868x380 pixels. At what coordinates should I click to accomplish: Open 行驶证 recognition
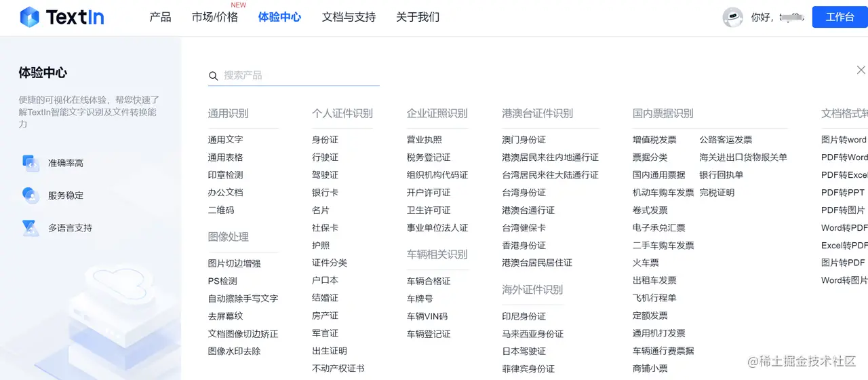pos(325,157)
